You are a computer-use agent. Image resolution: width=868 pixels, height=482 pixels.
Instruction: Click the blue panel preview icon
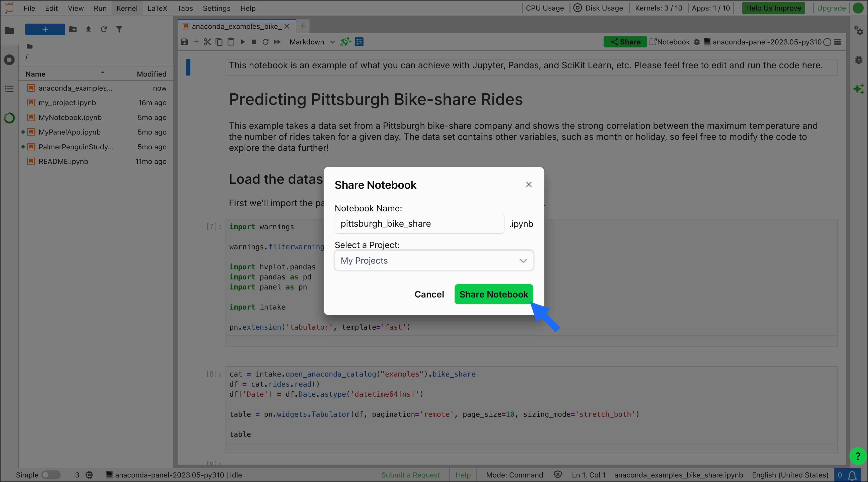pos(359,42)
